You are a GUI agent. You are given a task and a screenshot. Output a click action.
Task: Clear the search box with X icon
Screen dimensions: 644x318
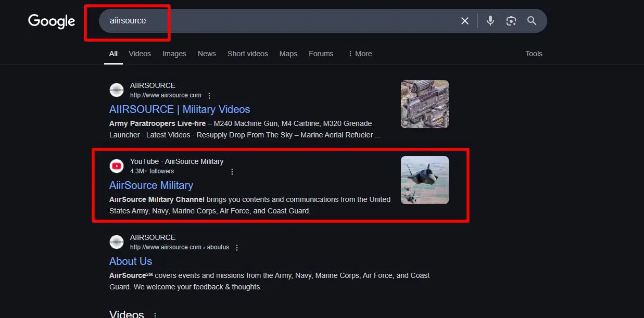point(465,21)
